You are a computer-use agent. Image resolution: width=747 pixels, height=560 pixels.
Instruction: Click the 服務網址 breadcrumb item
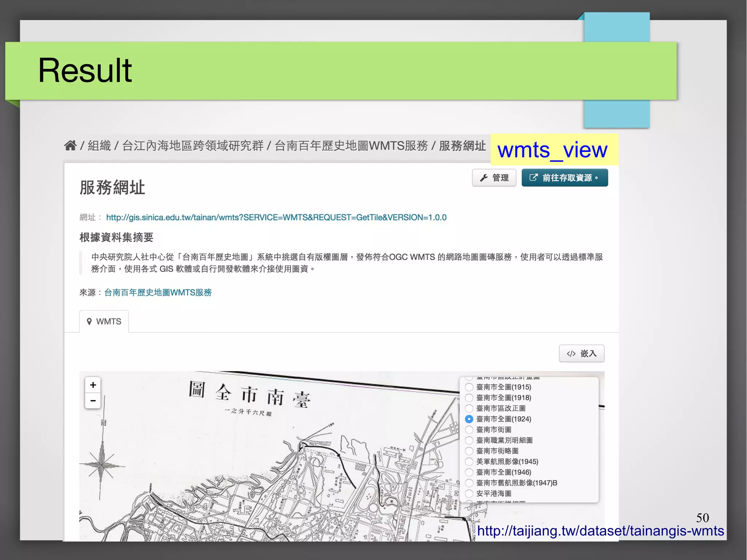pyautogui.click(x=462, y=146)
